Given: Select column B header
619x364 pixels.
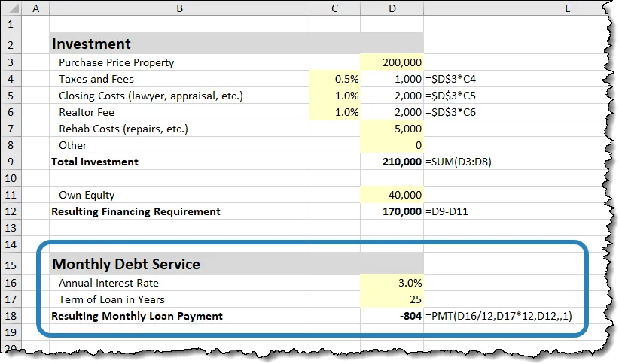Looking at the screenshot, I should (179, 8).
